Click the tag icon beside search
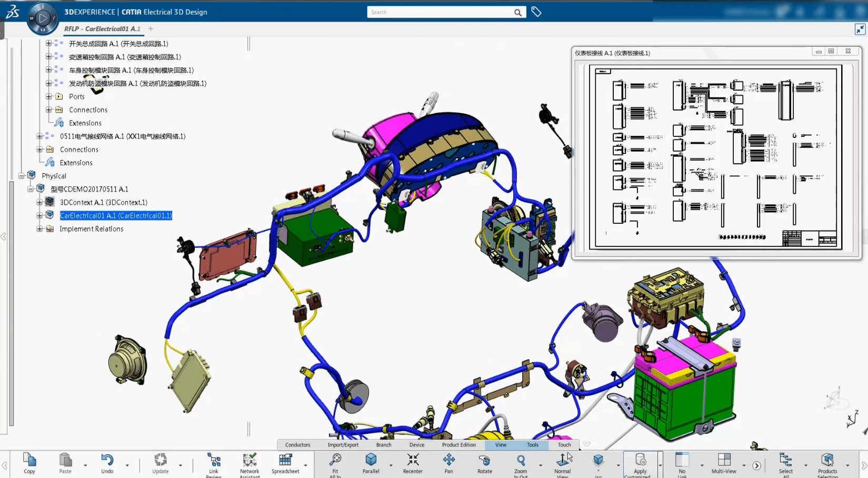The width and height of the screenshot is (868, 478). 536,12
